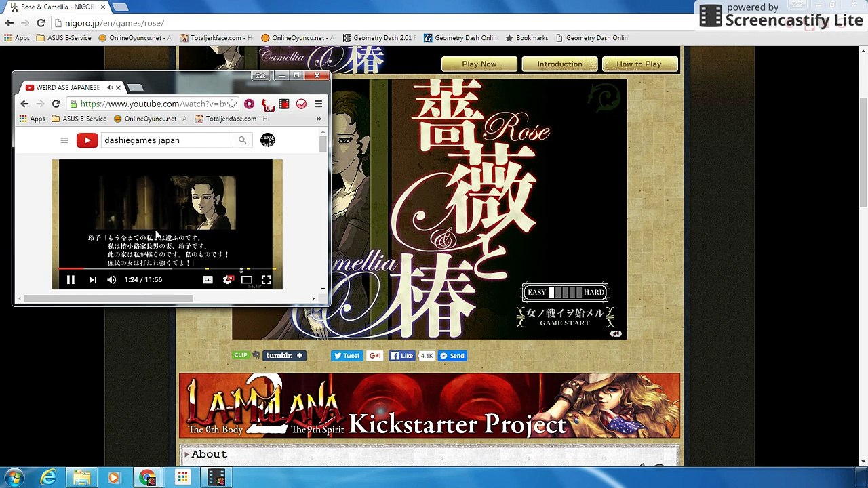Open the Introduction tab button

point(559,64)
